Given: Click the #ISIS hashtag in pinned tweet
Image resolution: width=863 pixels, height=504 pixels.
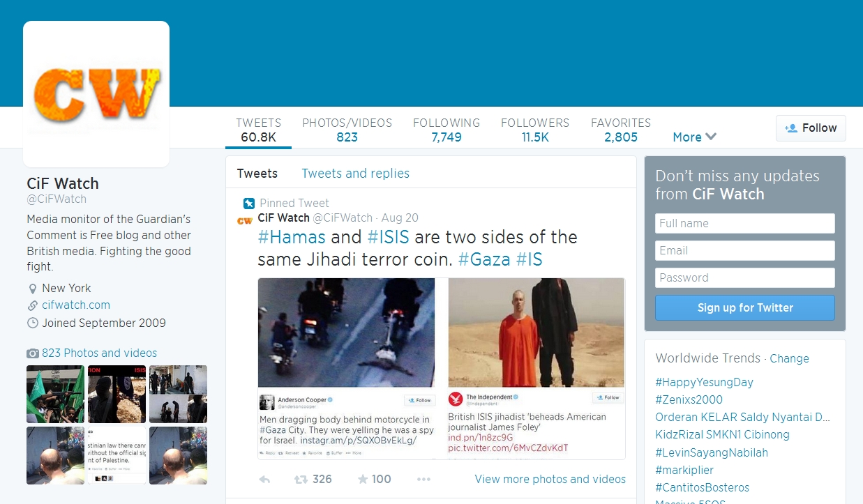Looking at the screenshot, I should [388, 237].
